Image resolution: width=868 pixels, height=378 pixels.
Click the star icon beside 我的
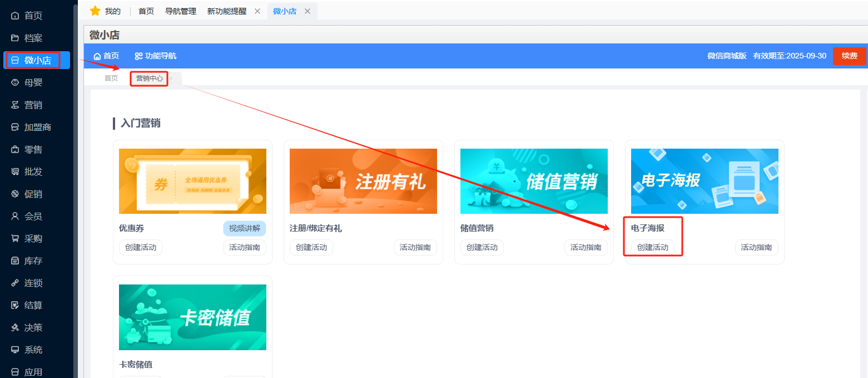(x=95, y=11)
